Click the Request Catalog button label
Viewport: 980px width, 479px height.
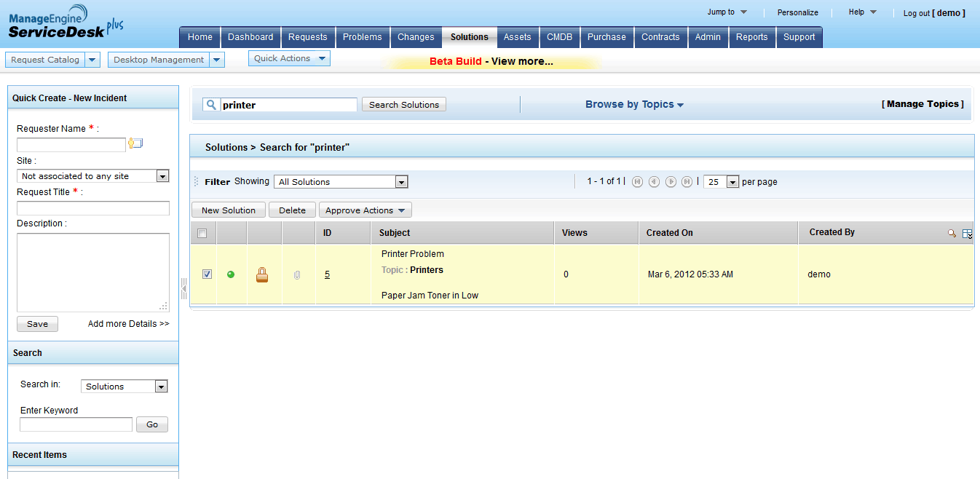click(45, 60)
